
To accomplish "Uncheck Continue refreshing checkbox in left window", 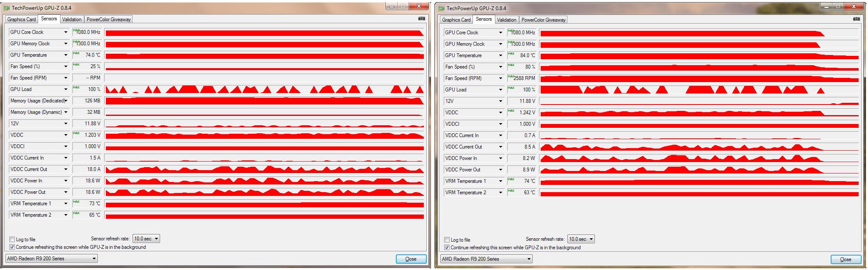I will 12,247.
